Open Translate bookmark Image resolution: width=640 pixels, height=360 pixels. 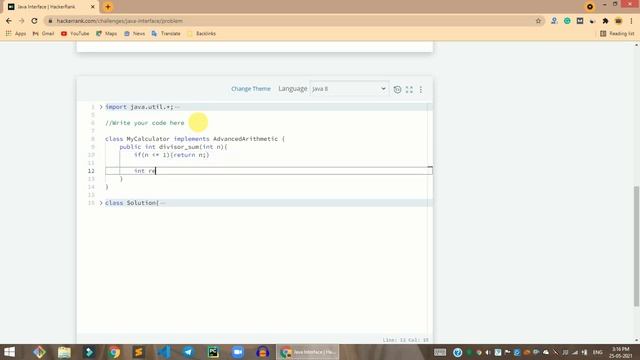[166, 33]
